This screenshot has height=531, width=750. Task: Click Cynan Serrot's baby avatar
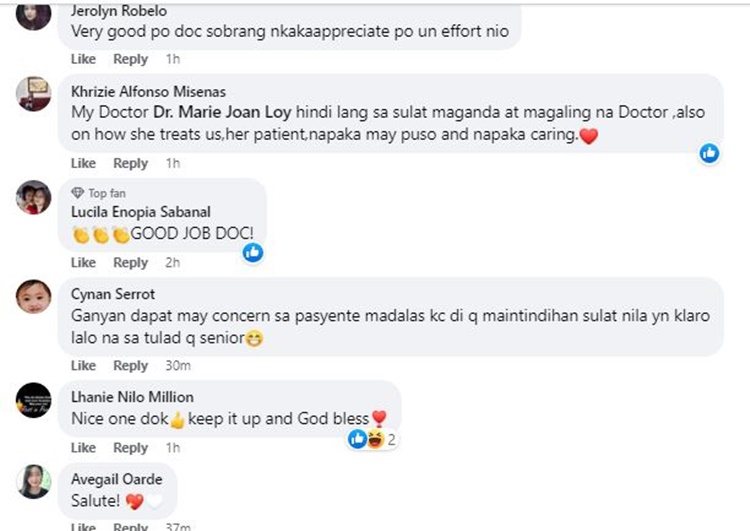point(33,297)
